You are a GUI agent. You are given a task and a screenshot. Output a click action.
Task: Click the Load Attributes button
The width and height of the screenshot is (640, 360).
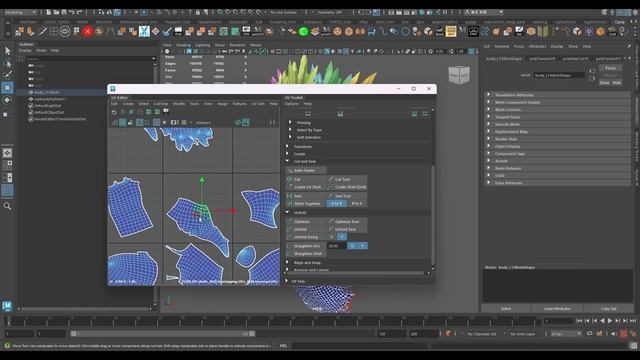[x=557, y=309]
